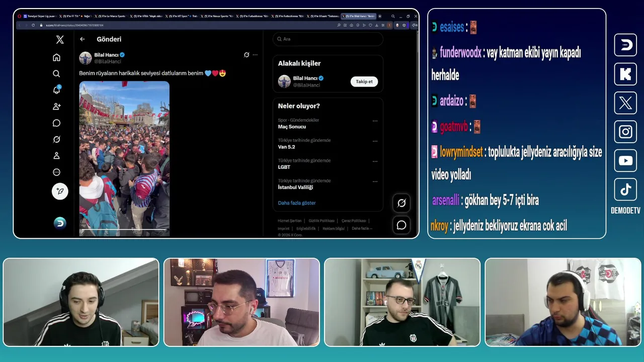
Task: Click the browser address bar URL
Action: click(x=75, y=25)
